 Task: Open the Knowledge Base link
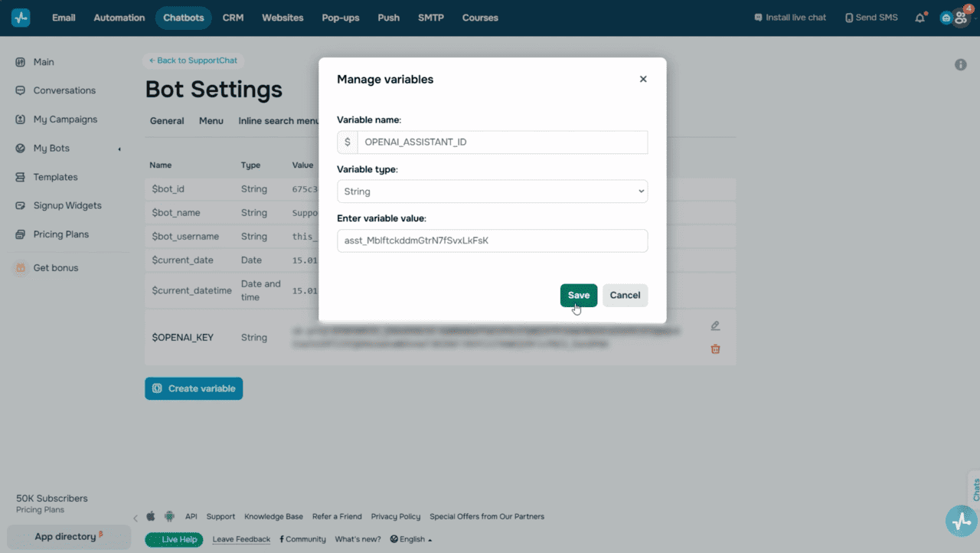(x=274, y=517)
